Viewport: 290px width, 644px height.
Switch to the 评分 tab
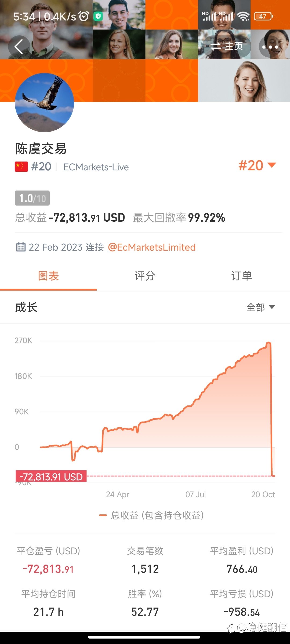(x=145, y=276)
